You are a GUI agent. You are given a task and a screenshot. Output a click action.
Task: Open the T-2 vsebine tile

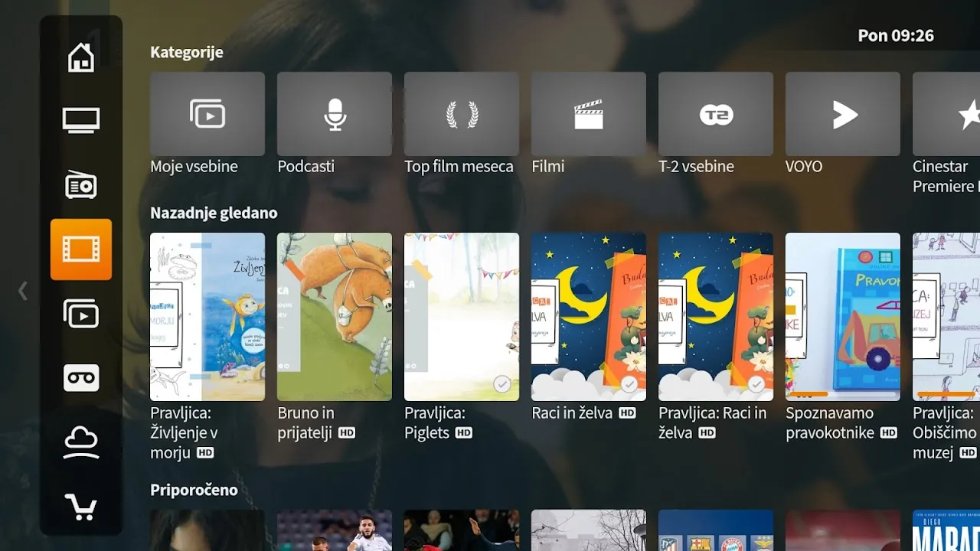coord(716,114)
